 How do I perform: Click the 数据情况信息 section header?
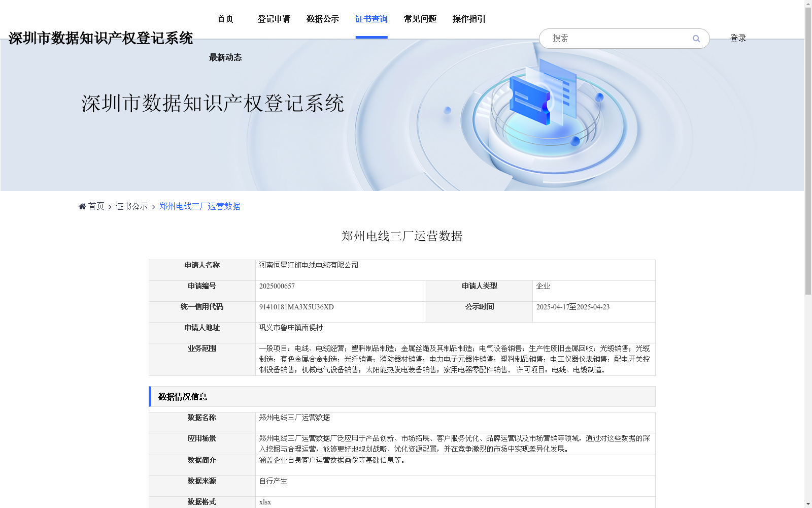(183, 397)
